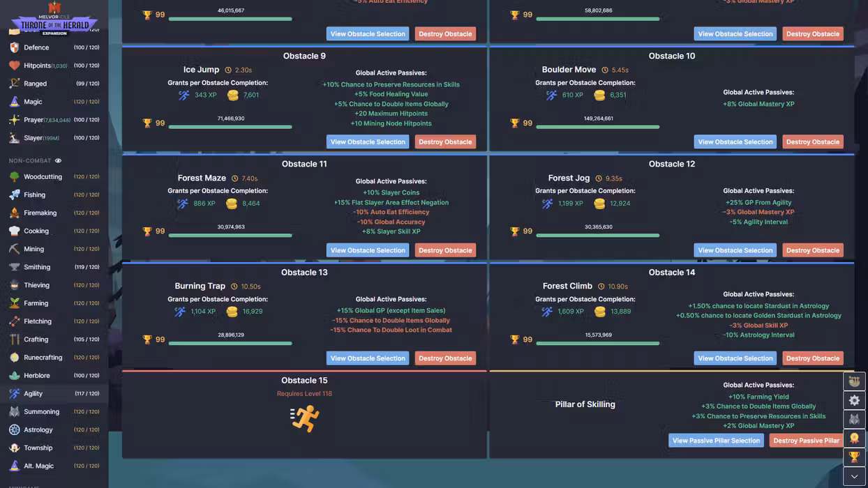868x488 pixels.
Task: Click the medal ribbon icon
Action: 854,439
